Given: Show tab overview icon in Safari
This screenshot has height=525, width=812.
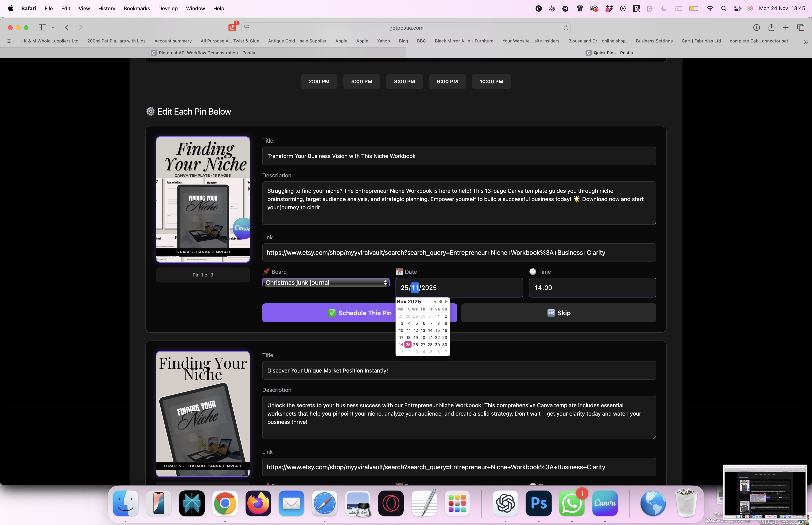Looking at the screenshot, I should [x=801, y=28].
